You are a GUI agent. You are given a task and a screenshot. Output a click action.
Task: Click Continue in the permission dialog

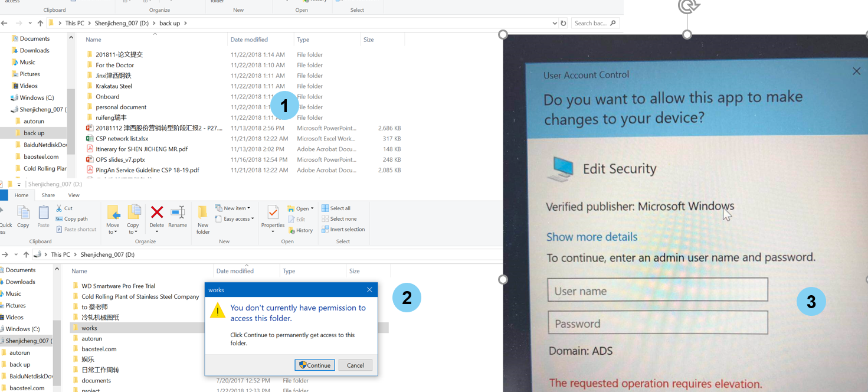tap(315, 365)
